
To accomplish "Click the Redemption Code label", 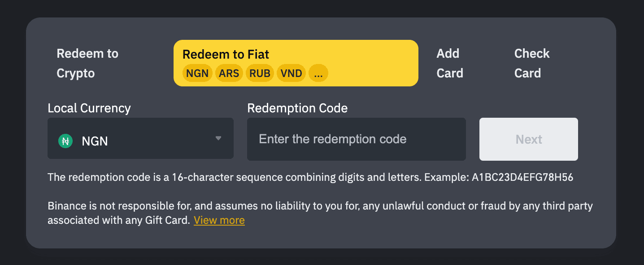I will pos(297,108).
